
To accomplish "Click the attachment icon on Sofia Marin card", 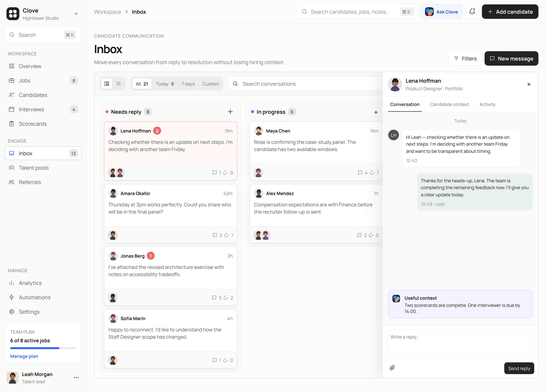I will click(x=226, y=360).
